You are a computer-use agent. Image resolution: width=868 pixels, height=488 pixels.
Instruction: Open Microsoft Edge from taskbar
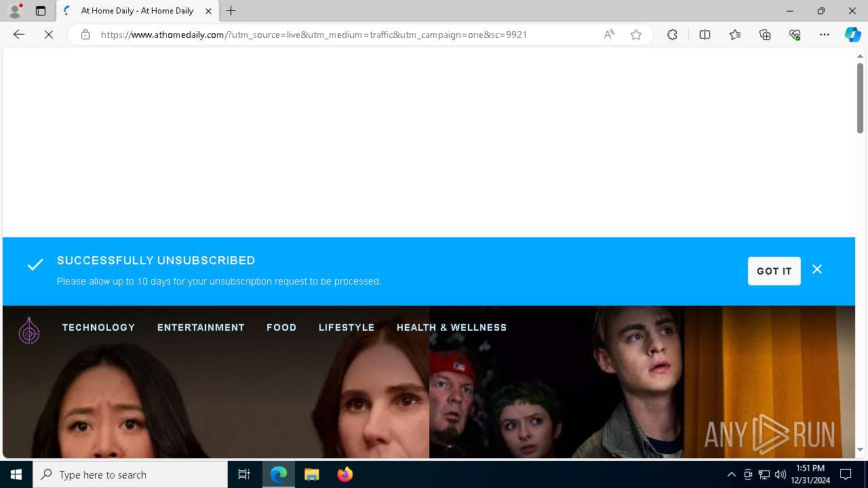pyautogui.click(x=279, y=474)
